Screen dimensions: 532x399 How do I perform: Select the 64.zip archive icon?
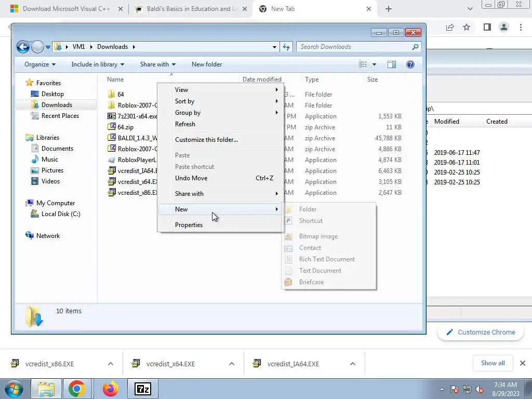click(x=112, y=127)
